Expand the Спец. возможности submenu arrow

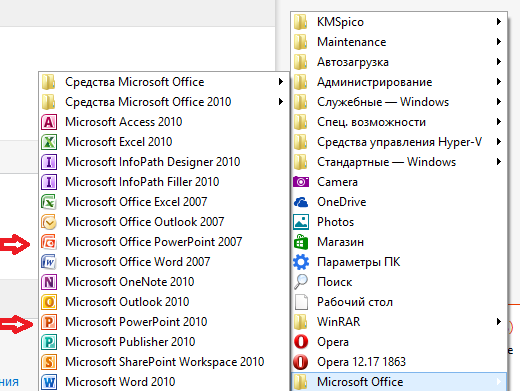click(x=499, y=122)
